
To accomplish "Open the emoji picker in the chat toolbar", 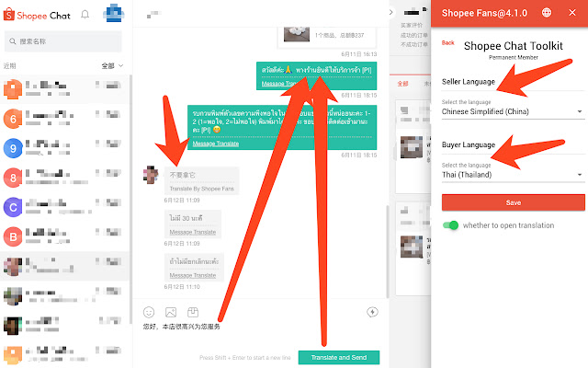I will [x=149, y=313].
